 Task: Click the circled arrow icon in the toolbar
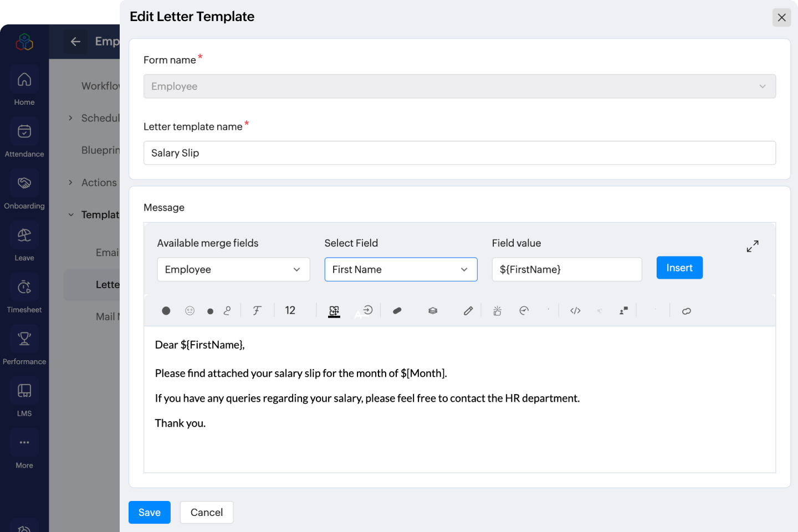coord(367,310)
